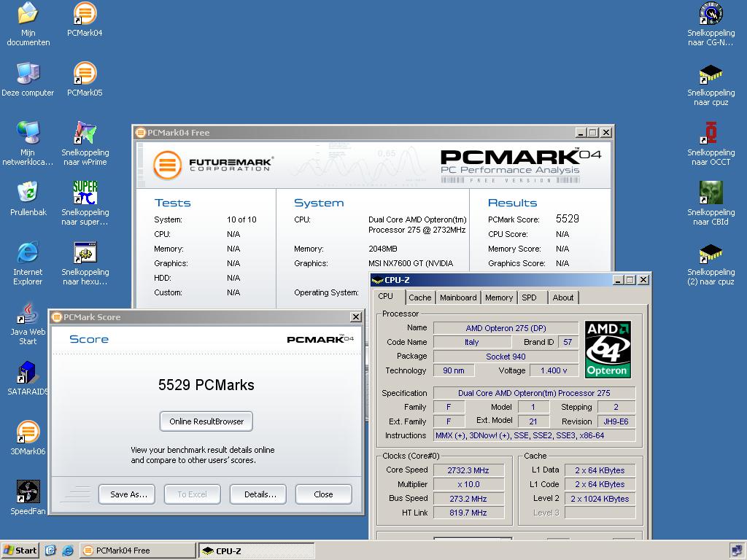Click the Code Name Italy field
The image size is (747, 560).
pos(472,342)
